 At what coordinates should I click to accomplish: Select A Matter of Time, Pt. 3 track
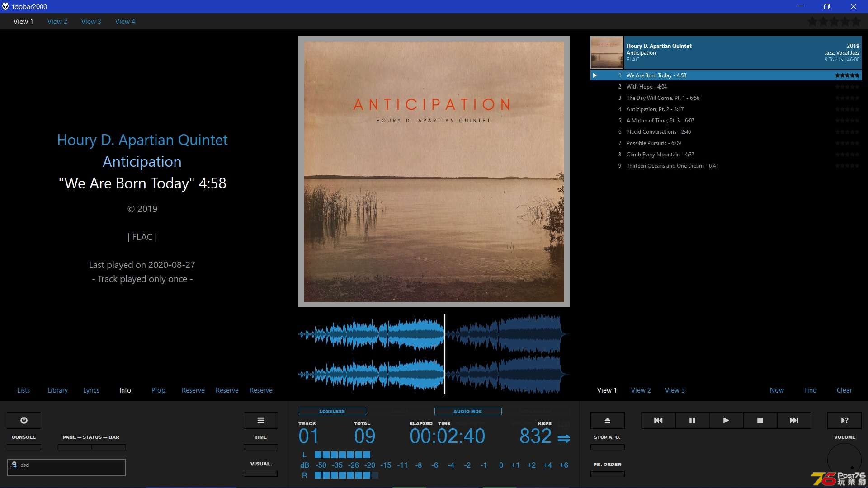[x=726, y=121]
